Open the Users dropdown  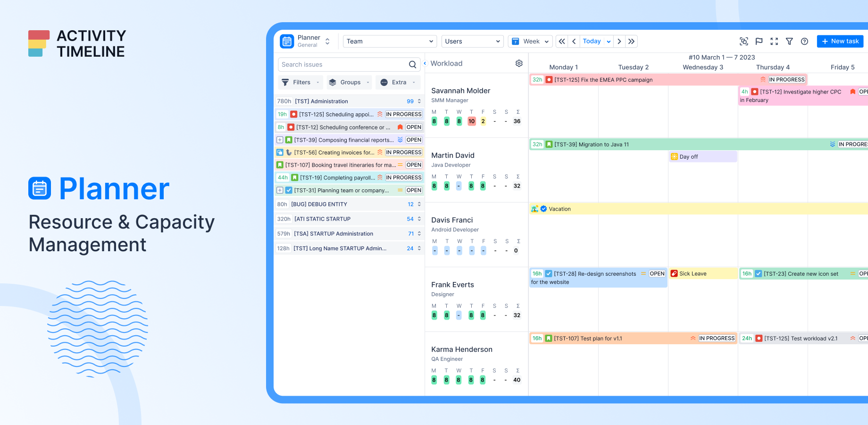pyautogui.click(x=472, y=42)
